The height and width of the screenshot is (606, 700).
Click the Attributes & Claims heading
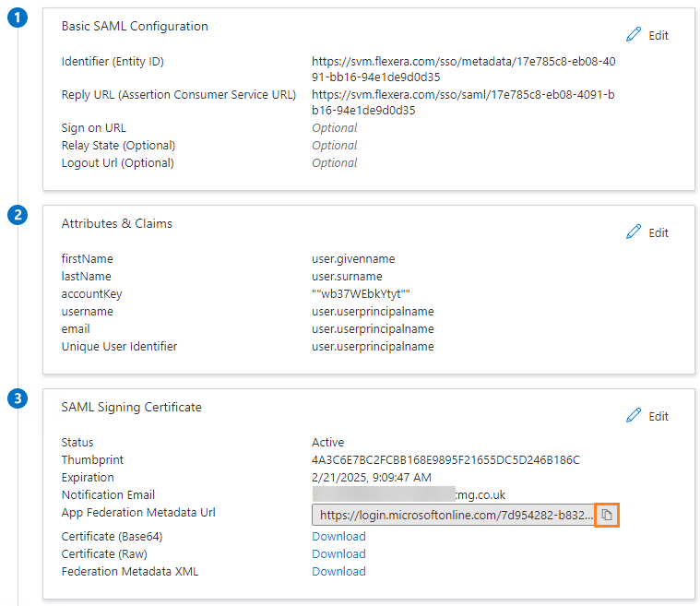(116, 223)
